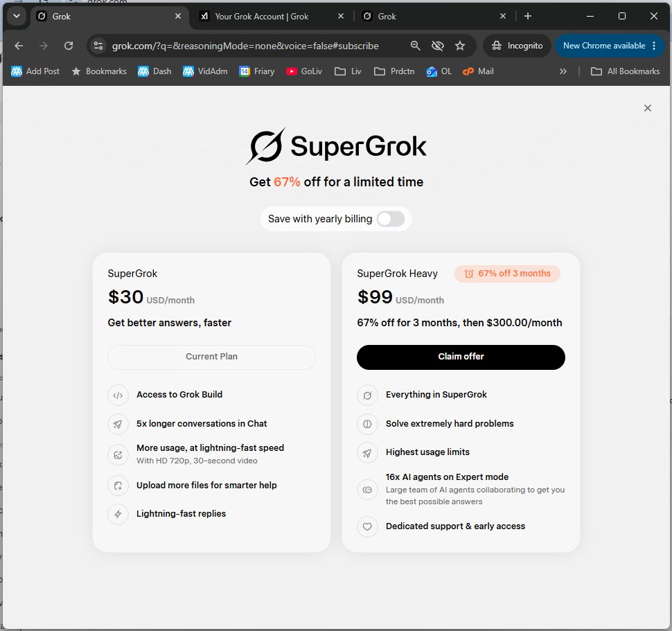This screenshot has height=631, width=672.
Task: Open the Friary calendar bookmark
Action: (257, 71)
